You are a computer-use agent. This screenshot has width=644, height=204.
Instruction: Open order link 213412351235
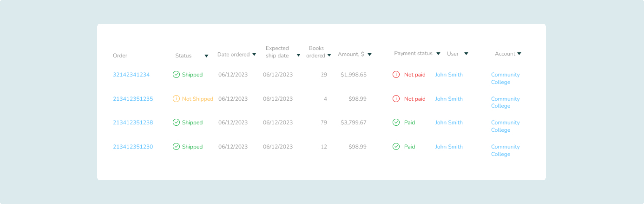coord(133,99)
